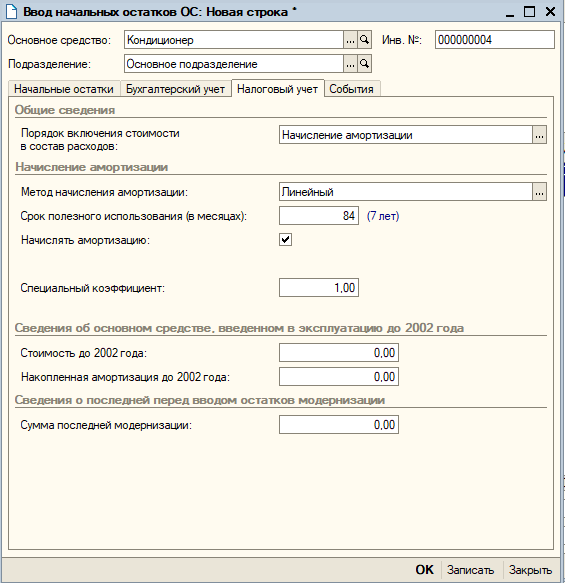Switch to the Бухгалтерский учет tab

tap(175, 89)
